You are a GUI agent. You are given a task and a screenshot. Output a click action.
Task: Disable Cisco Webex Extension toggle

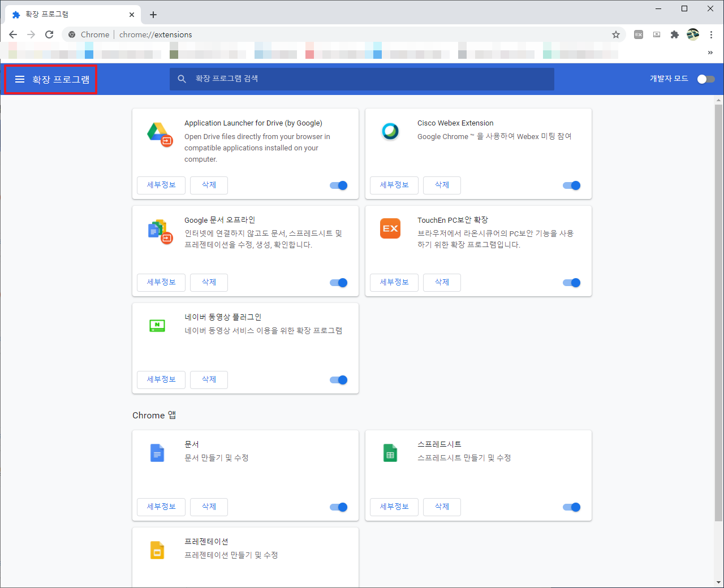point(572,185)
